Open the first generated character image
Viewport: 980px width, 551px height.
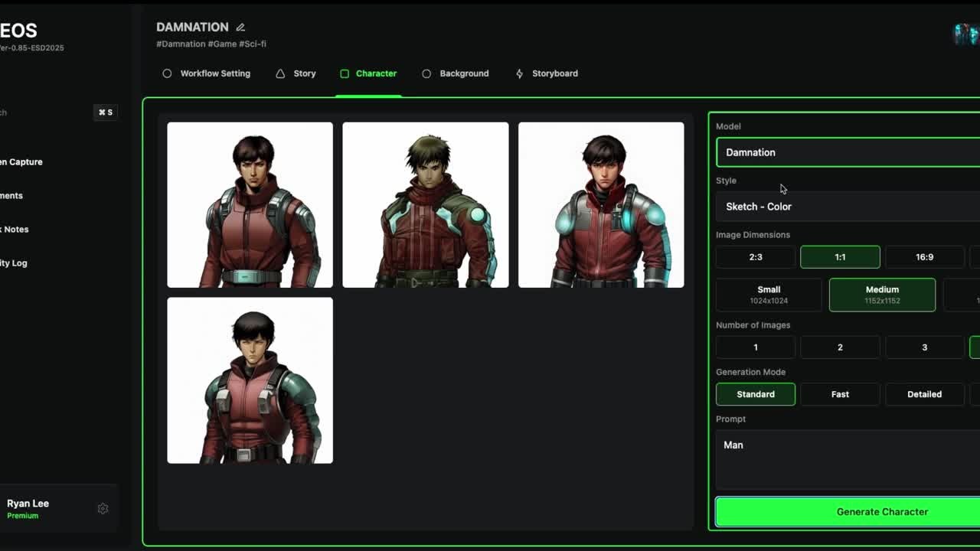pyautogui.click(x=250, y=205)
